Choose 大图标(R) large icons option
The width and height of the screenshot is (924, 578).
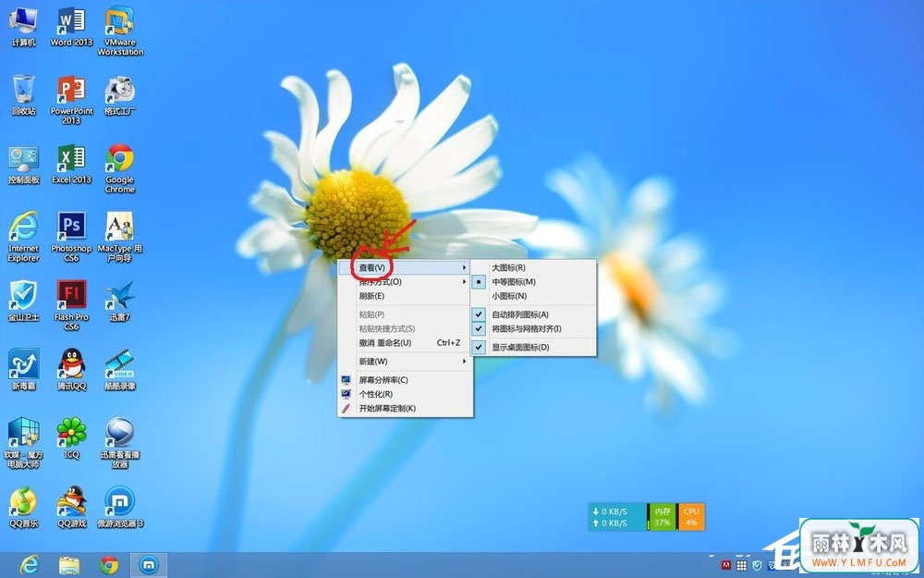[534, 268]
